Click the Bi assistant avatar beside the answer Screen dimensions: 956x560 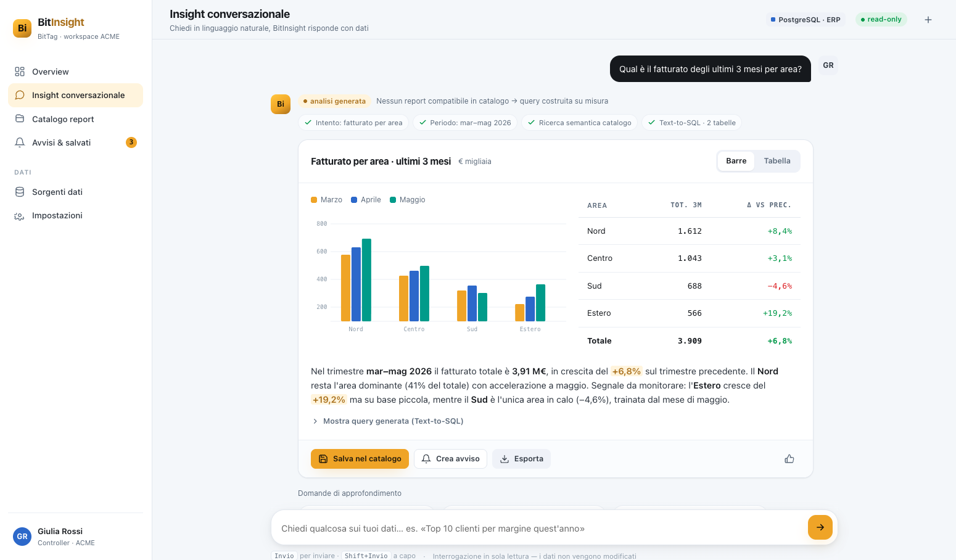(281, 104)
